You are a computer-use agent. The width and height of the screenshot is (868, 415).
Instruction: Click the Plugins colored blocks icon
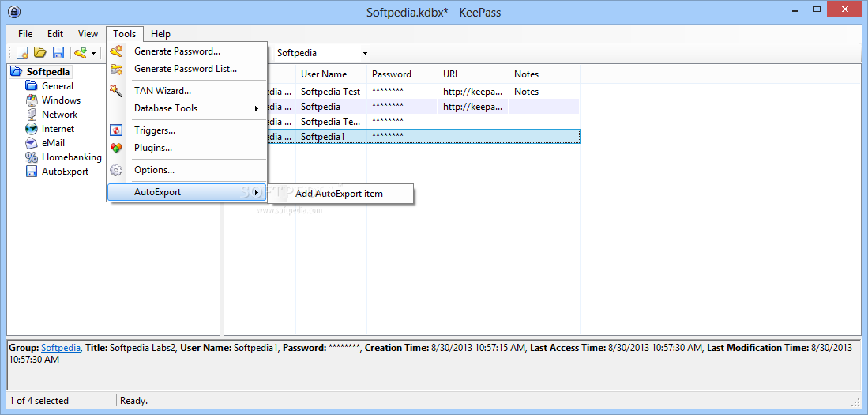[115, 148]
